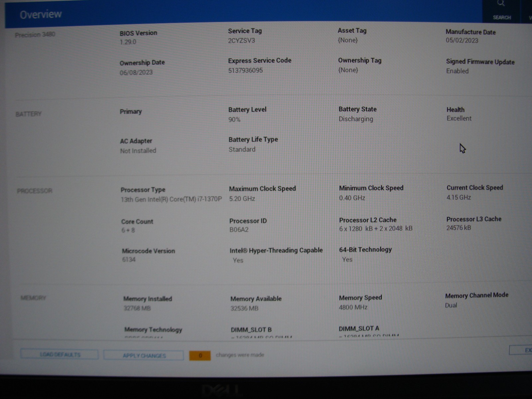Image resolution: width=532 pixels, height=399 pixels.
Task: Select the Memory Technology label
Action: (153, 330)
